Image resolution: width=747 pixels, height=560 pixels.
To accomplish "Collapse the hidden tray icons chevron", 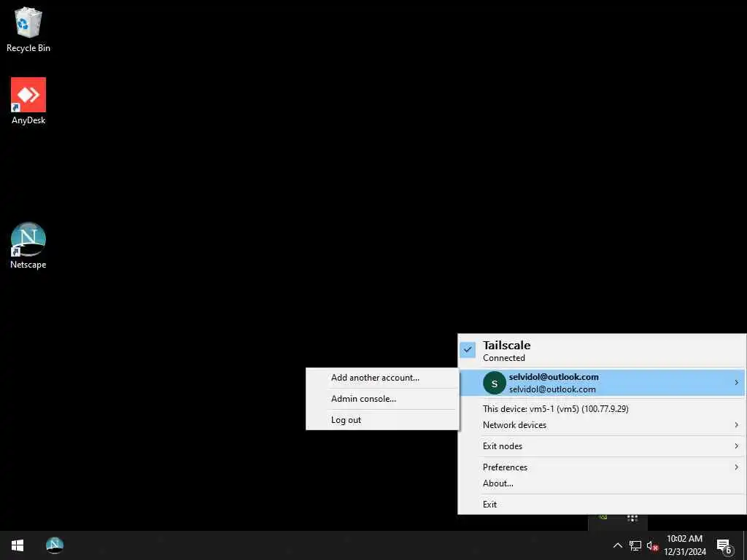I will pos(617,545).
